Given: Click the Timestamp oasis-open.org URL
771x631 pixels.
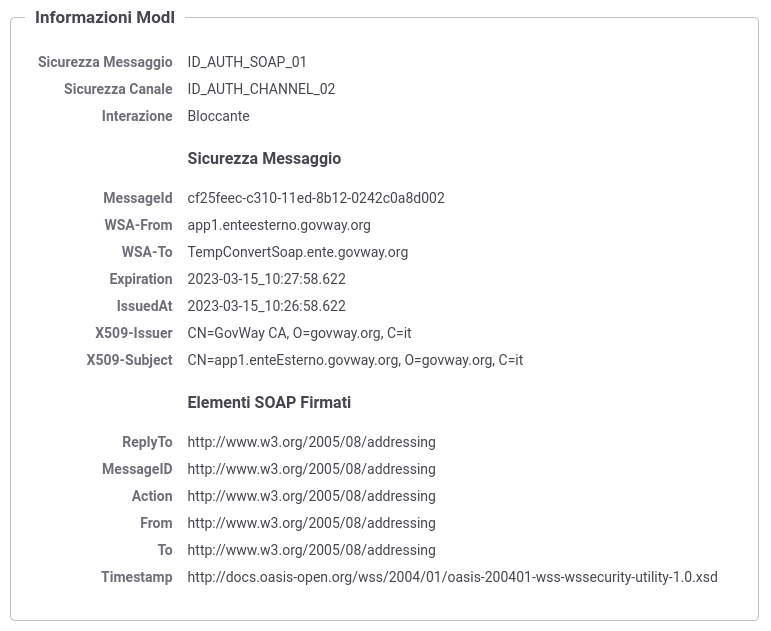Looking at the screenshot, I should pyautogui.click(x=452, y=577).
